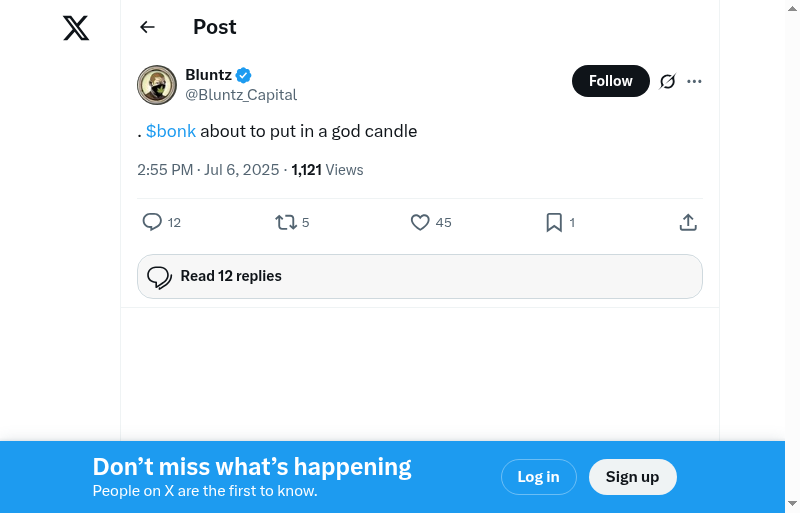Click the Log in button
This screenshot has height=513, width=800.
(x=538, y=477)
